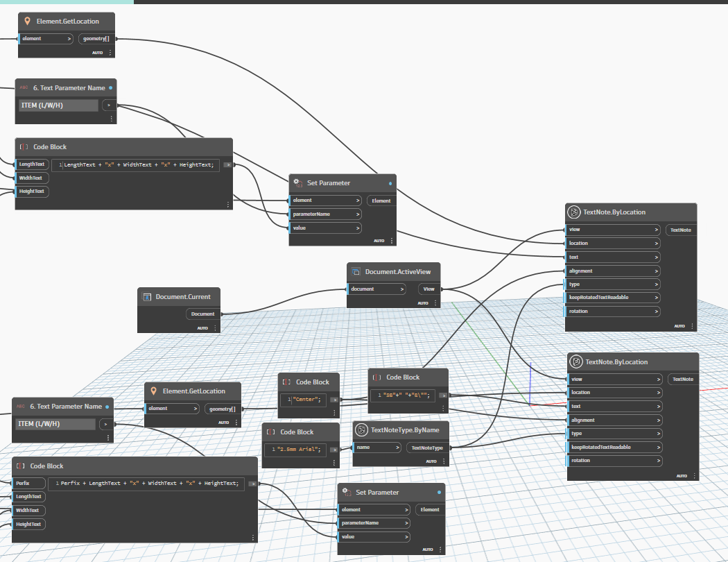
Task: Click the Document output port
Action: [203, 314]
